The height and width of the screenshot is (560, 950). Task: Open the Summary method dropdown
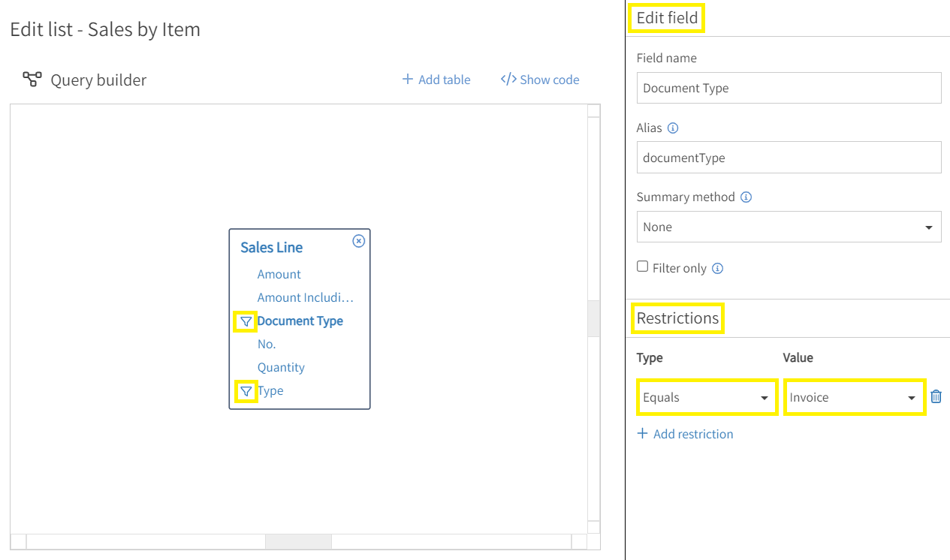789,226
